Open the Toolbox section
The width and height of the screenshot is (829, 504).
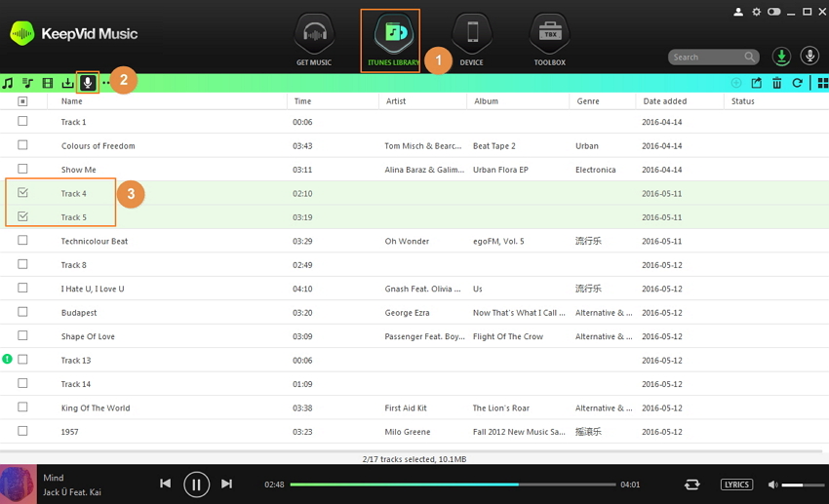click(x=549, y=41)
